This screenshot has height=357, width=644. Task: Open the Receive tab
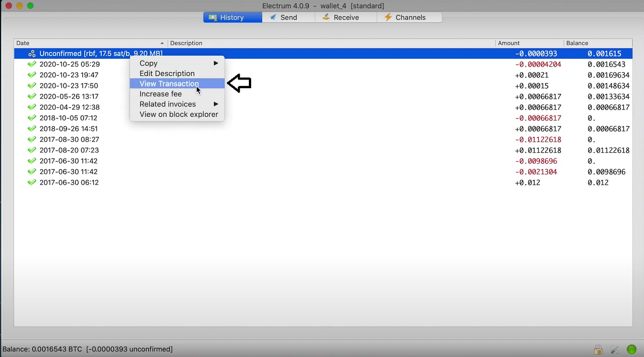(x=346, y=17)
